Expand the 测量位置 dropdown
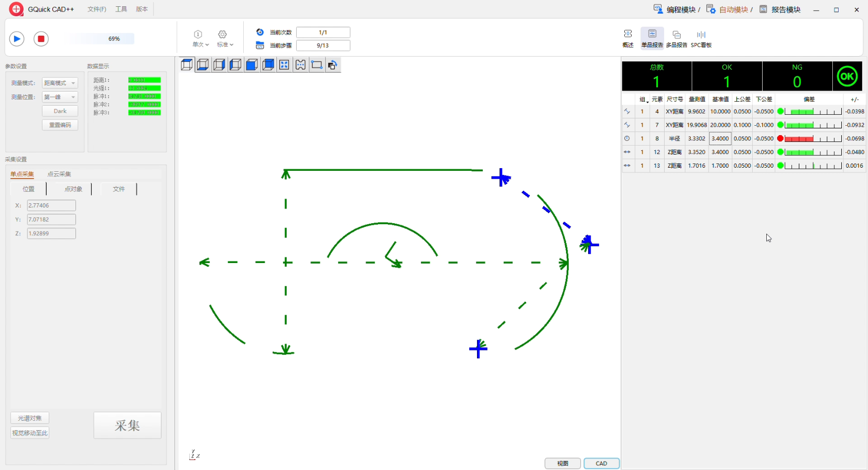The height and width of the screenshot is (470, 868). pyautogui.click(x=60, y=97)
